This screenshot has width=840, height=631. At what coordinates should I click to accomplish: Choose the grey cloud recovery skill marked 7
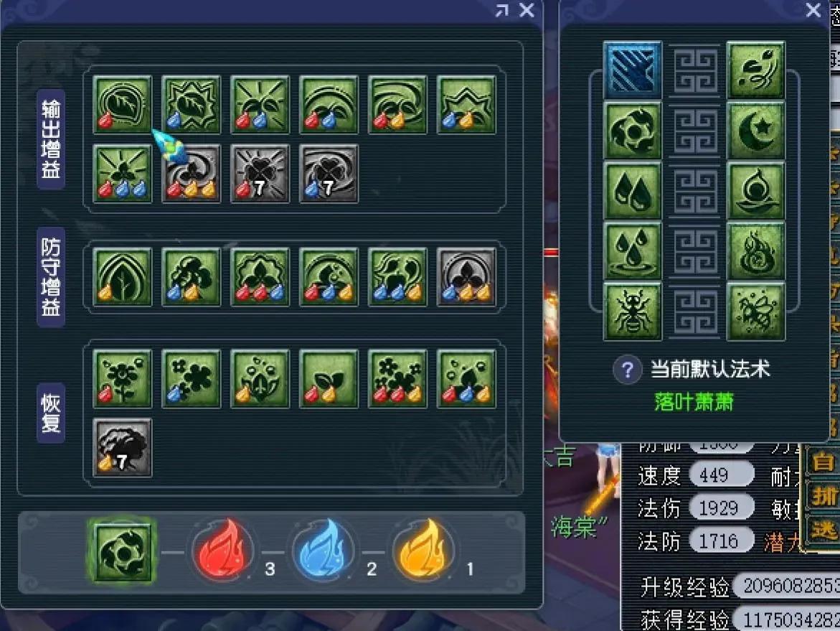123,448
